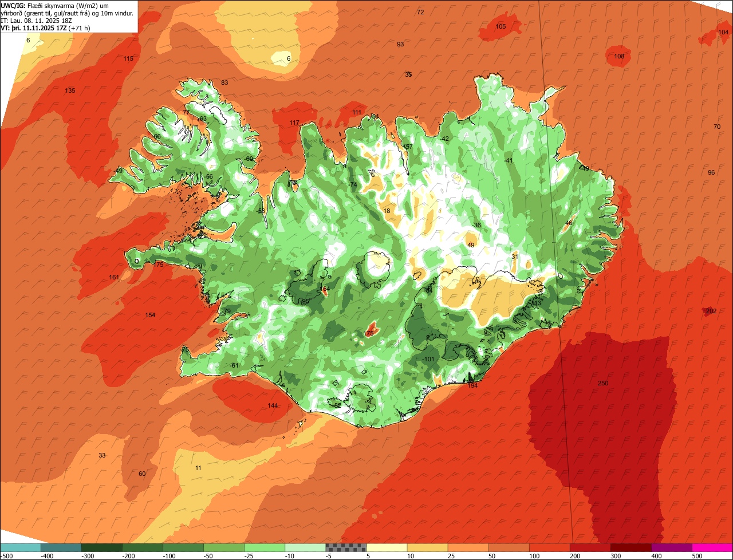Select the legend swatch between -400 and -300
Screen dimensions: 733x560
[x=61, y=547]
